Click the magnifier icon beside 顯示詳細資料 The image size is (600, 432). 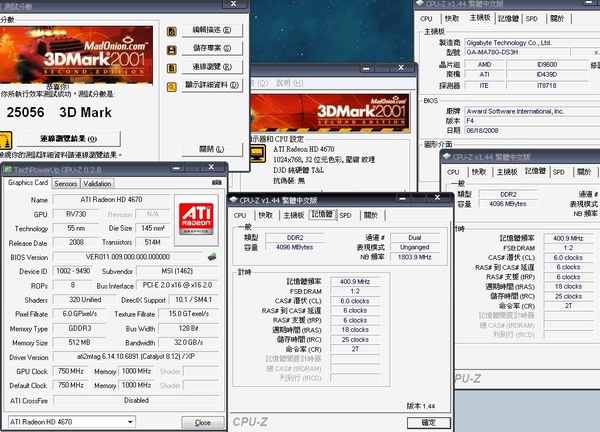172,87
